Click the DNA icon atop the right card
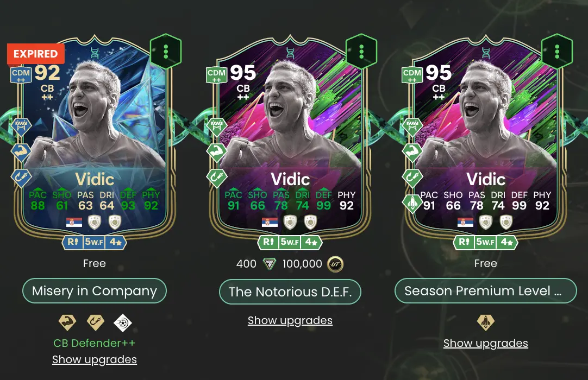 tap(486, 53)
